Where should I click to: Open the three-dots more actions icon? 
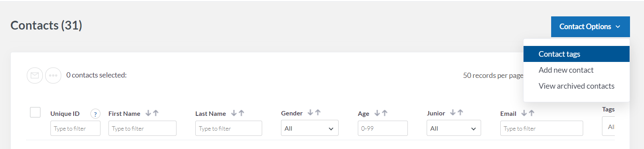pyautogui.click(x=53, y=75)
